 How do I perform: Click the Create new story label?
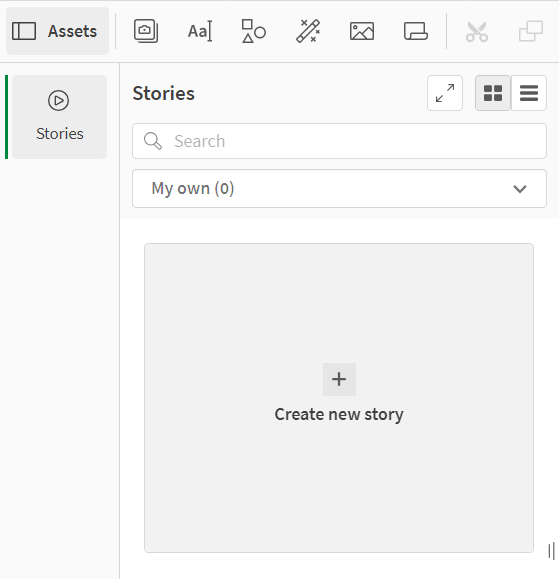click(339, 414)
